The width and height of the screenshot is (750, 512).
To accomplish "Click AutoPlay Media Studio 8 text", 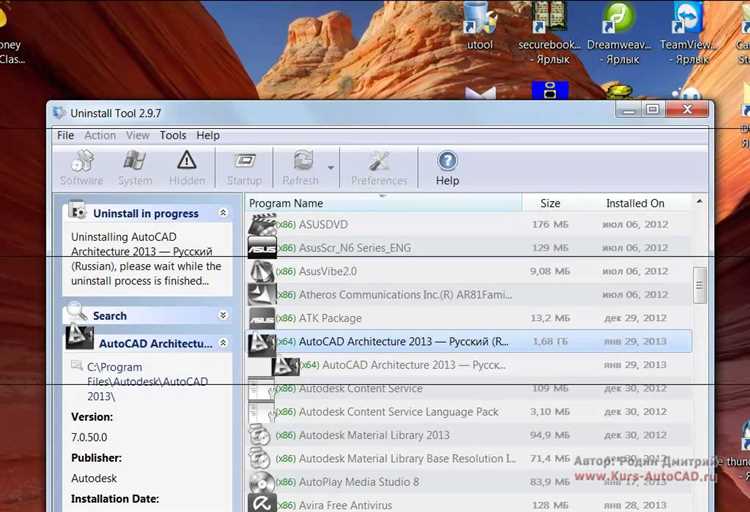I will [359, 482].
